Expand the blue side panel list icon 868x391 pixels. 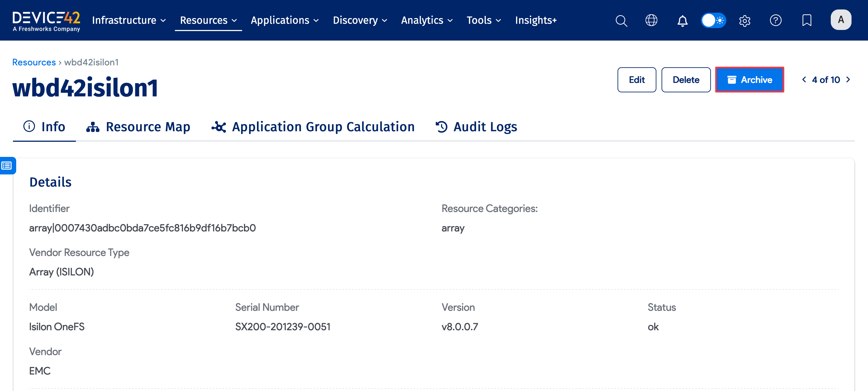tap(7, 166)
